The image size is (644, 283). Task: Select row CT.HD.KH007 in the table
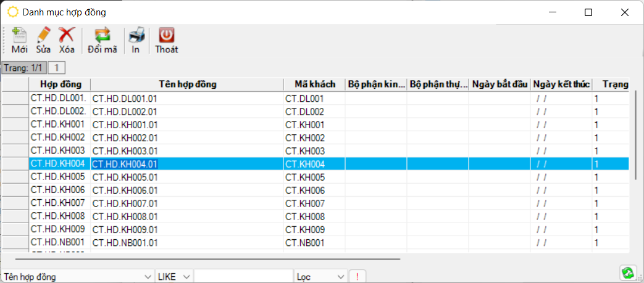point(57,203)
